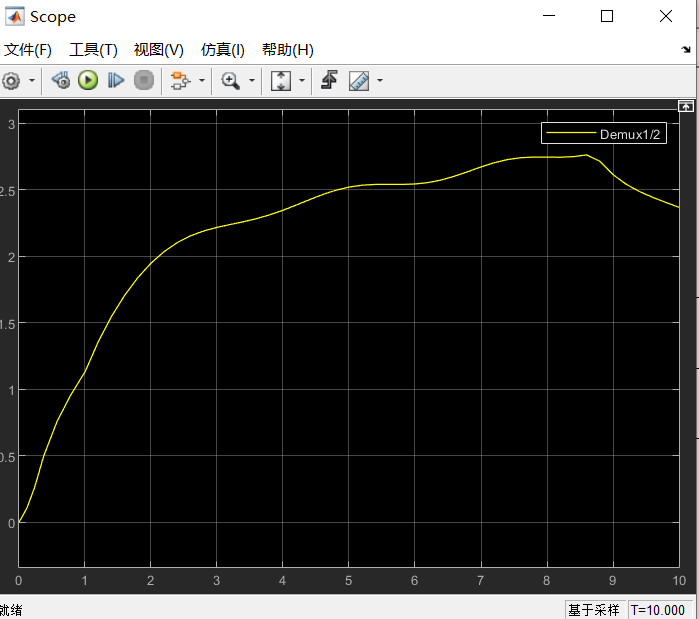Click the 就绪 ready status text

pyautogui.click(x=11, y=610)
